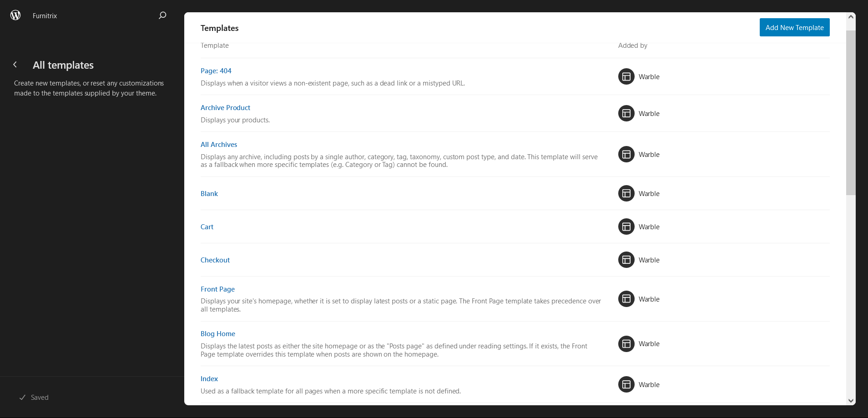Click the theme icon in the Cart row
The image size is (868, 418).
pos(626,227)
